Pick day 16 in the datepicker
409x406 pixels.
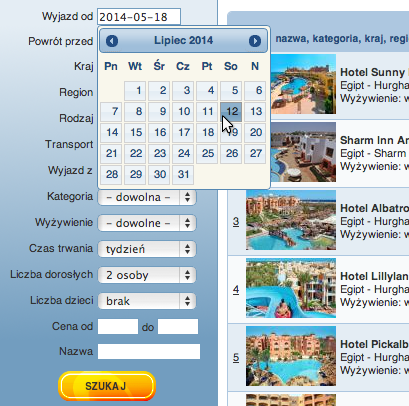coord(159,132)
